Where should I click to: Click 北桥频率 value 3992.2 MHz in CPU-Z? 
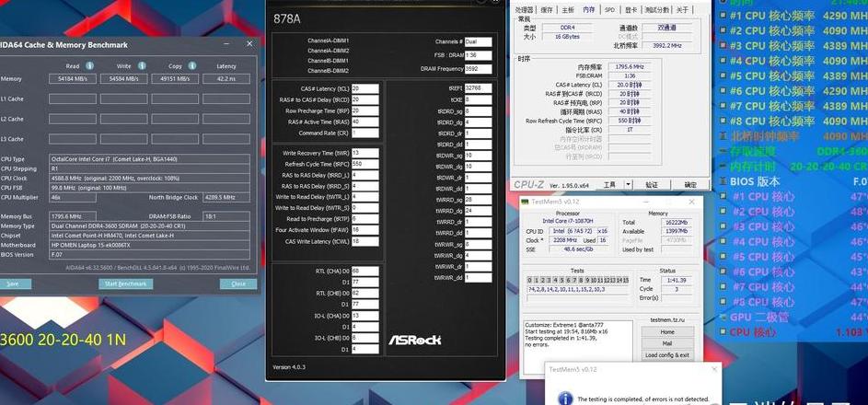666,46
